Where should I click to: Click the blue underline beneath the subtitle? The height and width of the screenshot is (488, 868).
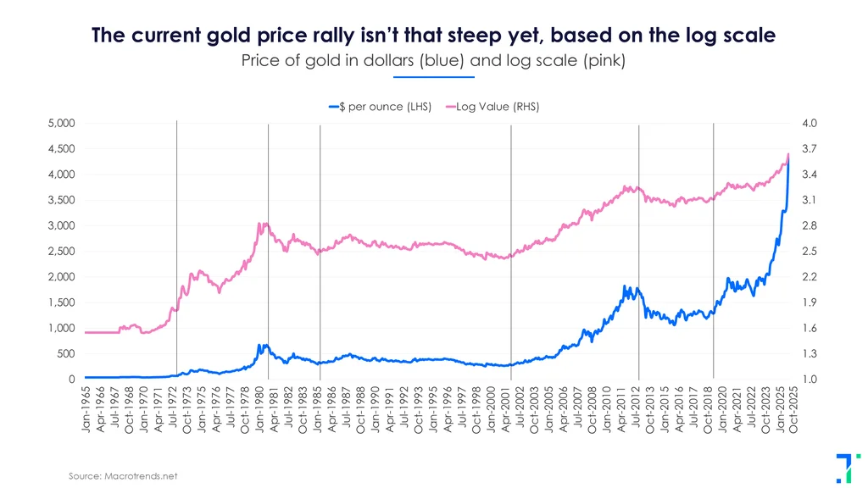433,77
